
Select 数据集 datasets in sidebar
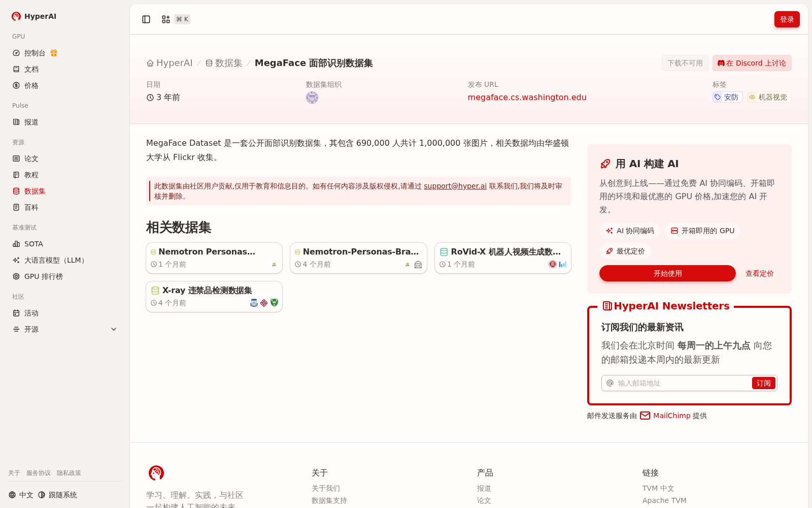click(x=65, y=191)
